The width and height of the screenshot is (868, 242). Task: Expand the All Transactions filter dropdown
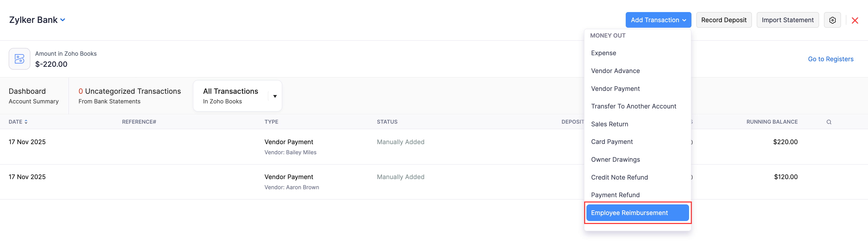click(x=275, y=96)
